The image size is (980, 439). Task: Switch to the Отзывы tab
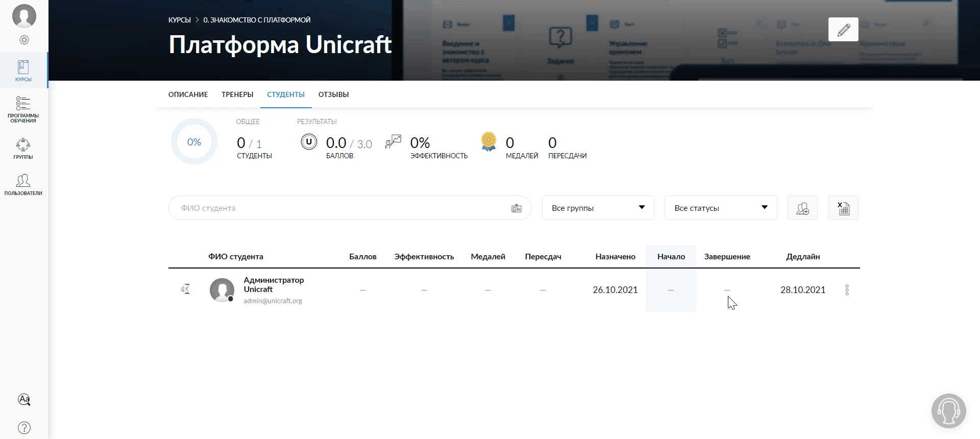(x=333, y=94)
